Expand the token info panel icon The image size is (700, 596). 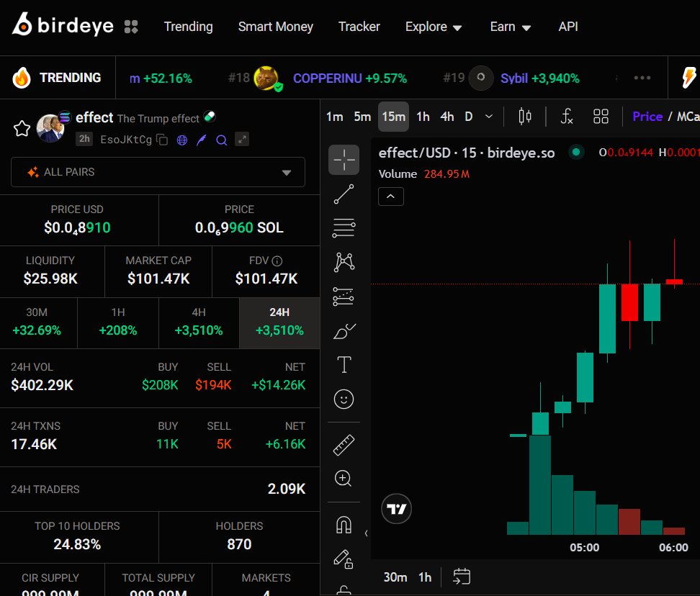coord(242,140)
